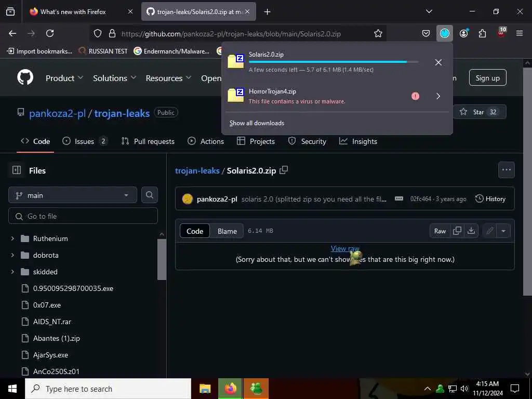Copy raw file contents icon
Image resolution: width=532 pixels, height=399 pixels.
pyautogui.click(x=457, y=231)
